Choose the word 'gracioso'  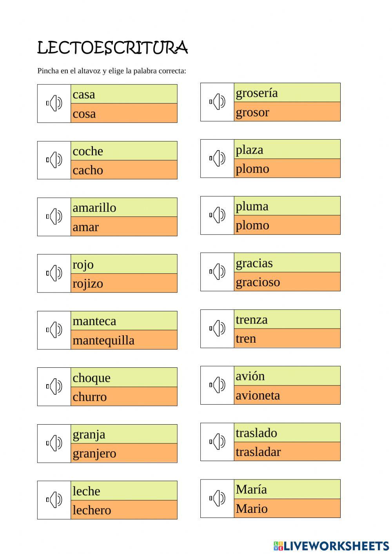(x=287, y=282)
